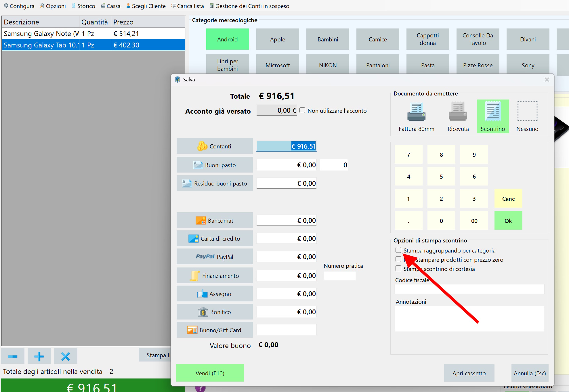Viewport: 569px width, 392px height.
Task: Click the Numero pratica field
Action: coord(340,276)
